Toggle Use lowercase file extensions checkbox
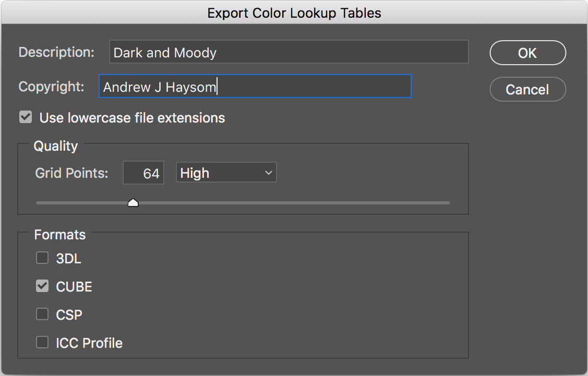 26,117
